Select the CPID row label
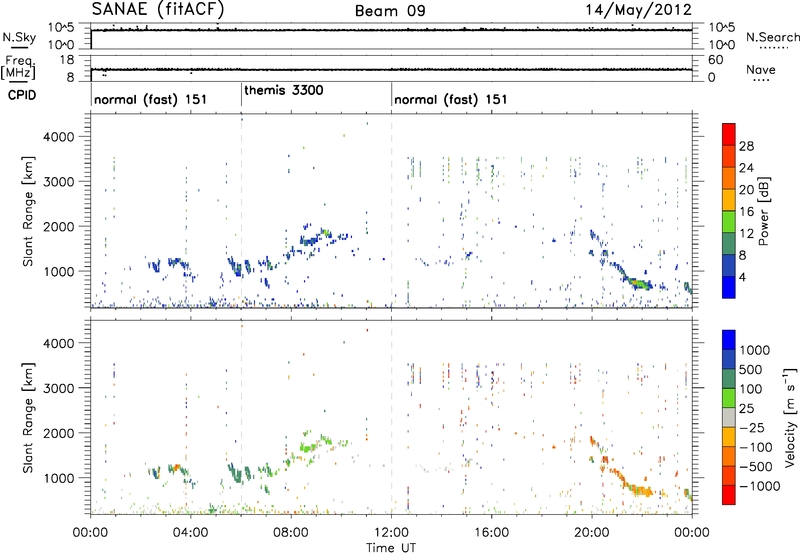This screenshot has width=800, height=554. click(x=21, y=95)
